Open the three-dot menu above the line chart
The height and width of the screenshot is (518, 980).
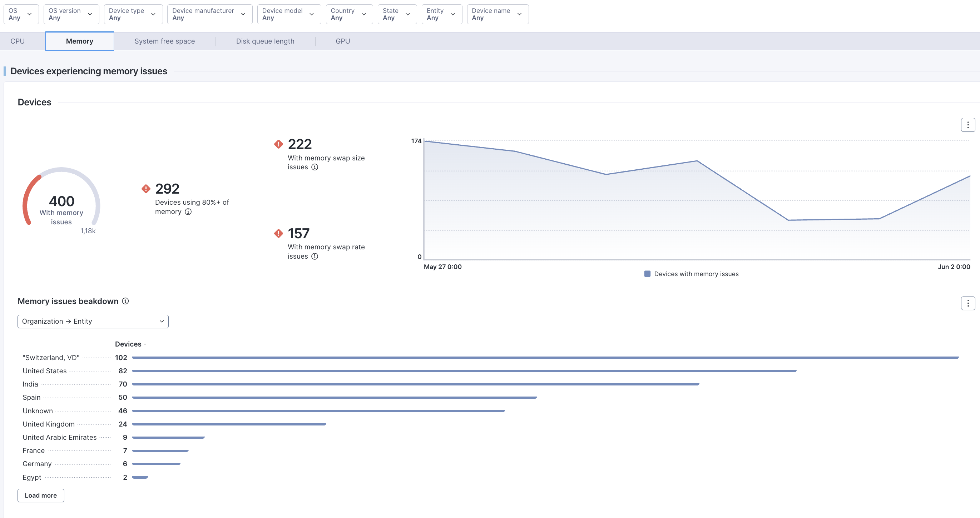[x=967, y=125]
